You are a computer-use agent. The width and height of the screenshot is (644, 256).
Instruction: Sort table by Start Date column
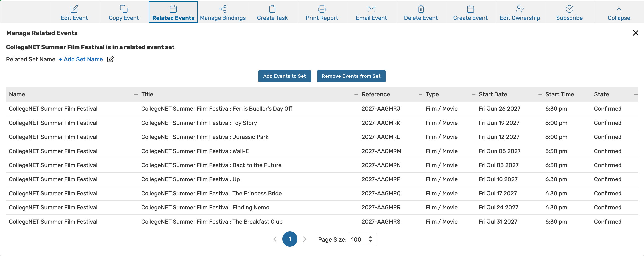click(x=493, y=94)
